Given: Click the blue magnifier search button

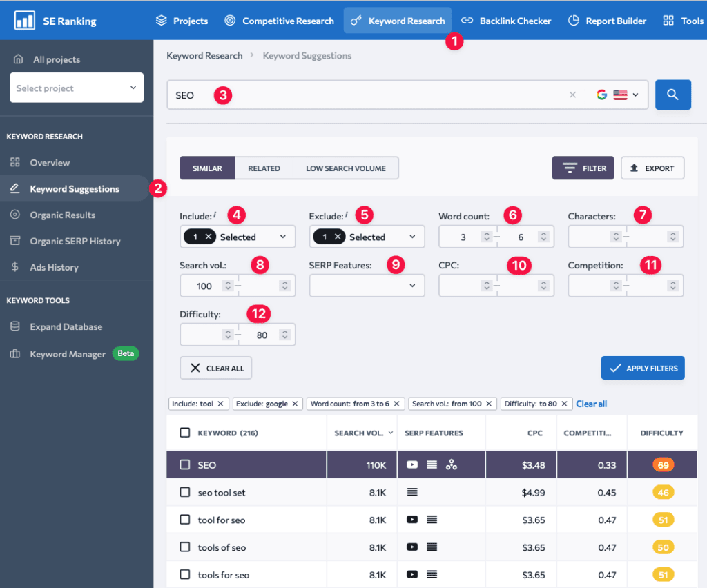Looking at the screenshot, I should point(672,95).
